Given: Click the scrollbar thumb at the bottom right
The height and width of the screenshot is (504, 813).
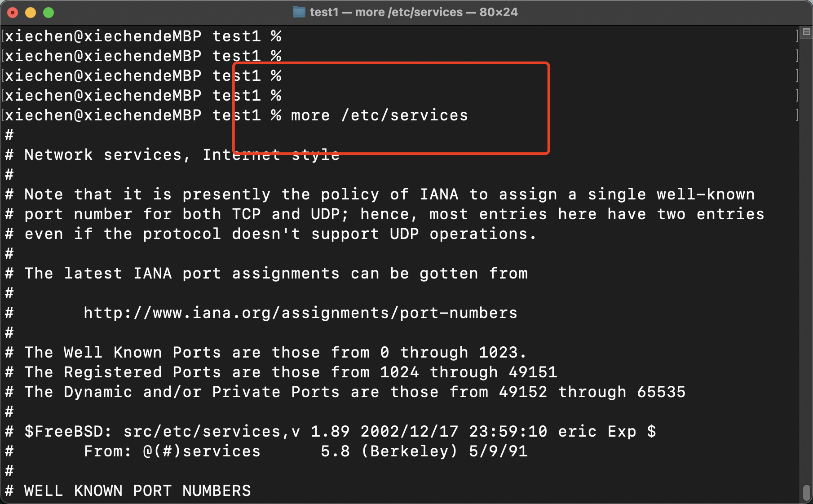Looking at the screenshot, I should click(806, 492).
